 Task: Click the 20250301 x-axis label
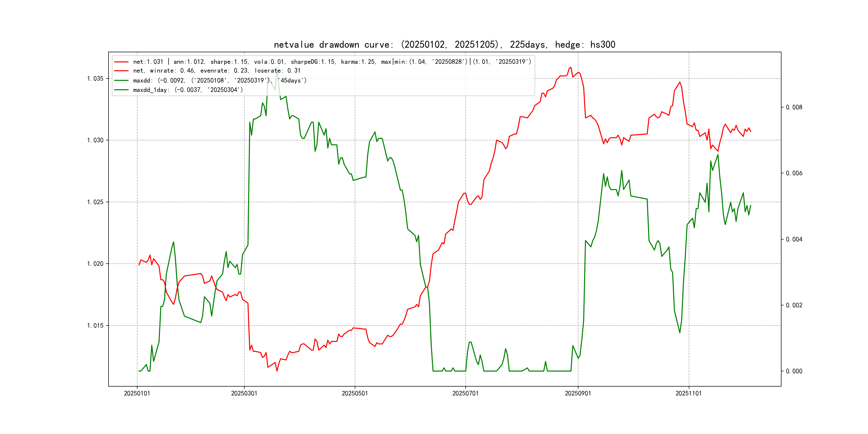tap(244, 393)
